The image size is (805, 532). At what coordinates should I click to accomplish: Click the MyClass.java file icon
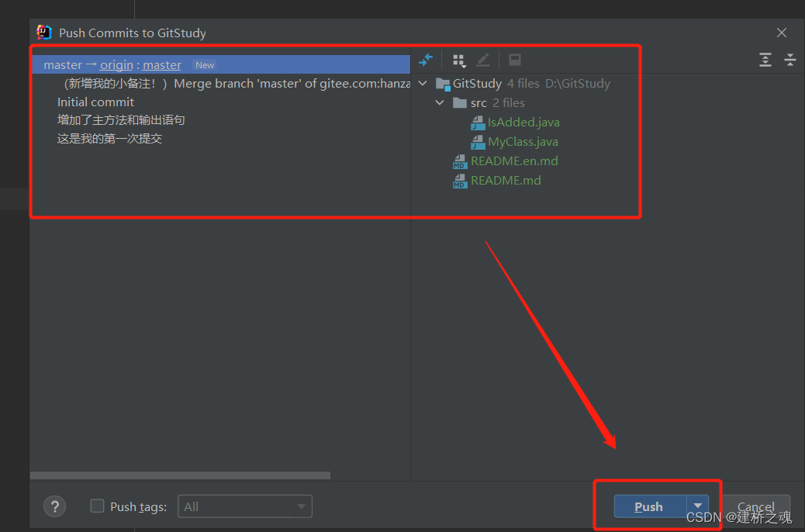pyautogui.click(x=478, y=142)
